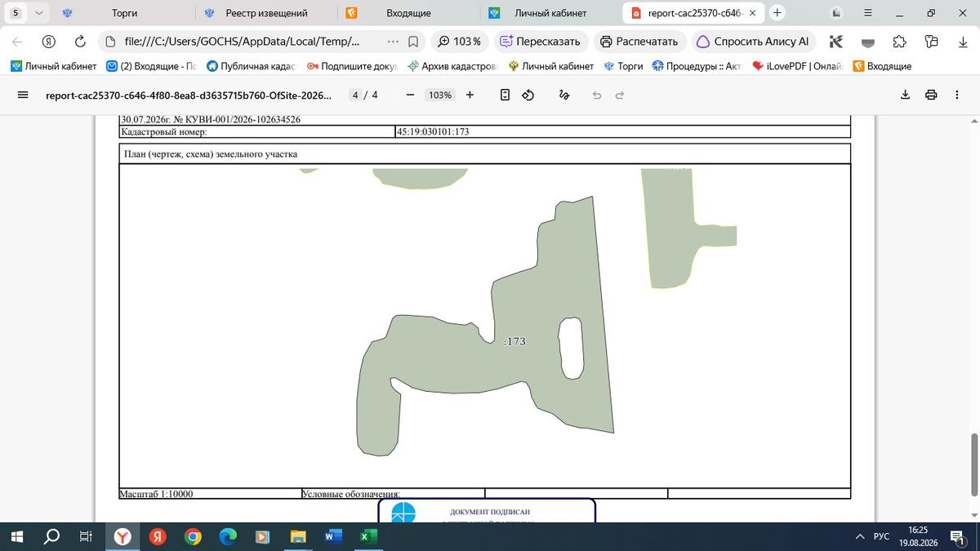This screenshot has width=980, height=551.
Task: Open the K extension in toolbar
Action: click(x=835, y=42)
